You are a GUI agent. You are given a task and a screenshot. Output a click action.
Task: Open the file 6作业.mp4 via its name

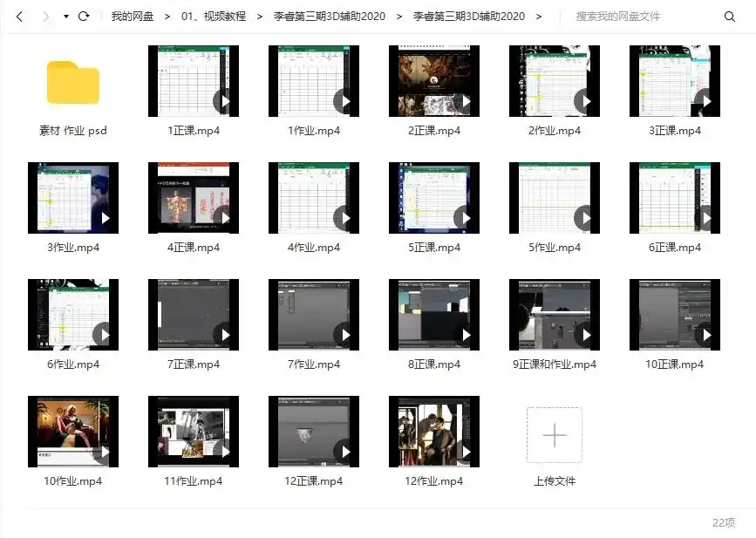[x=73, y=364]
